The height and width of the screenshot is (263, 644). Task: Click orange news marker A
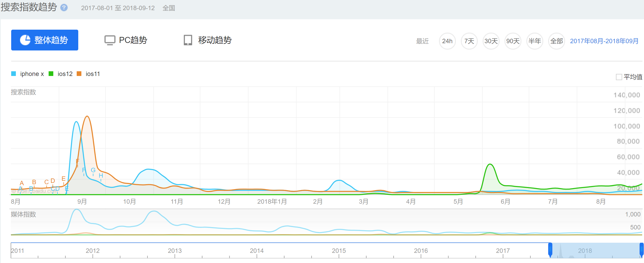(22, 183)
